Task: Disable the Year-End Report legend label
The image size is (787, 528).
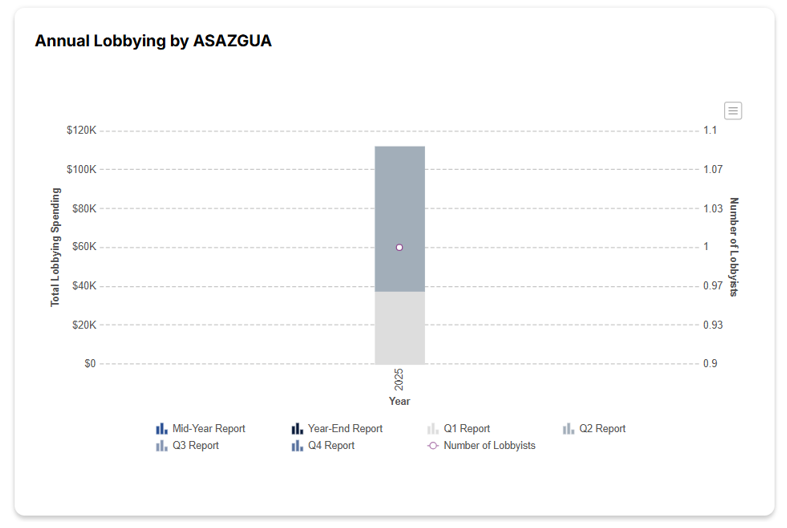Action: tap(345, 429)
